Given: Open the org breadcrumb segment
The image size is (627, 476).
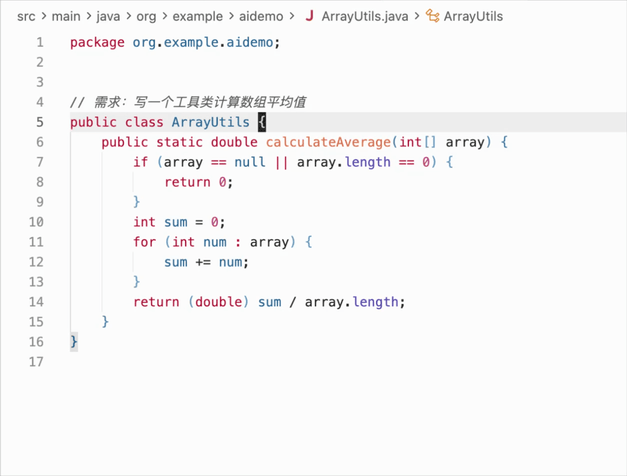Looking at the screenshot, I should pos(146,16).
